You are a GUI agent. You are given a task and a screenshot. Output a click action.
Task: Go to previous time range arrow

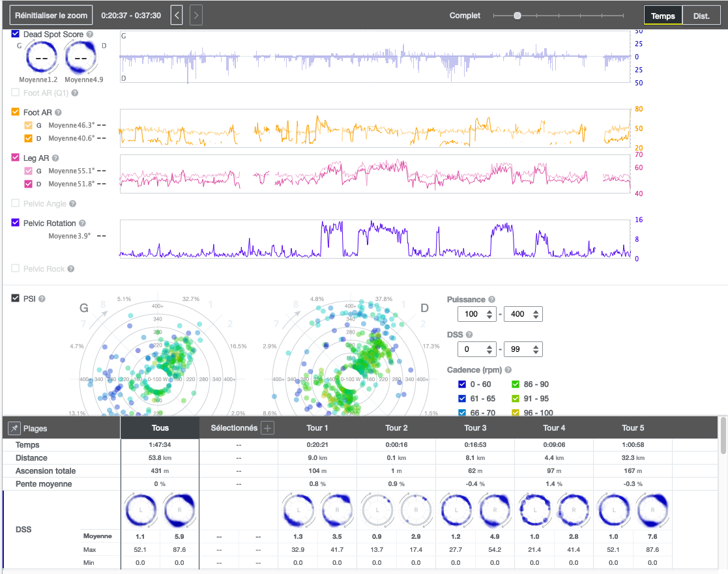tap(177, 16)
